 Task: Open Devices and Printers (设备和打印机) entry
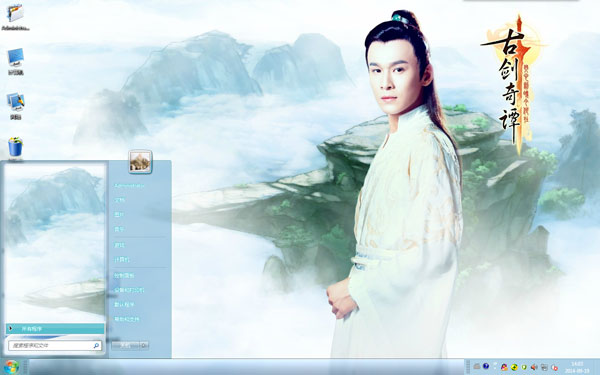pyautogui.click(x=129, y=290)
